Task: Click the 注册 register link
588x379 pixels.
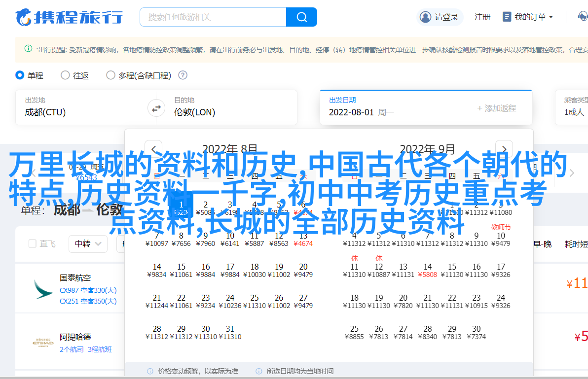Action: point(482,17)
